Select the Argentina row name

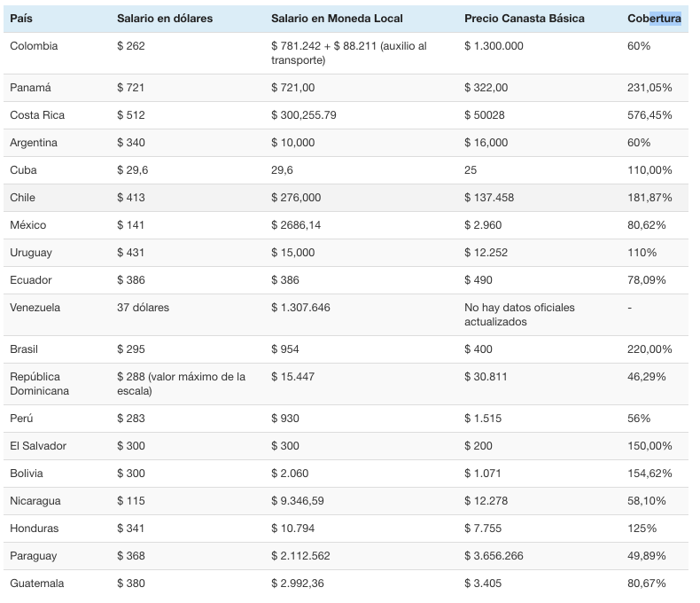[x=34, y=143]
